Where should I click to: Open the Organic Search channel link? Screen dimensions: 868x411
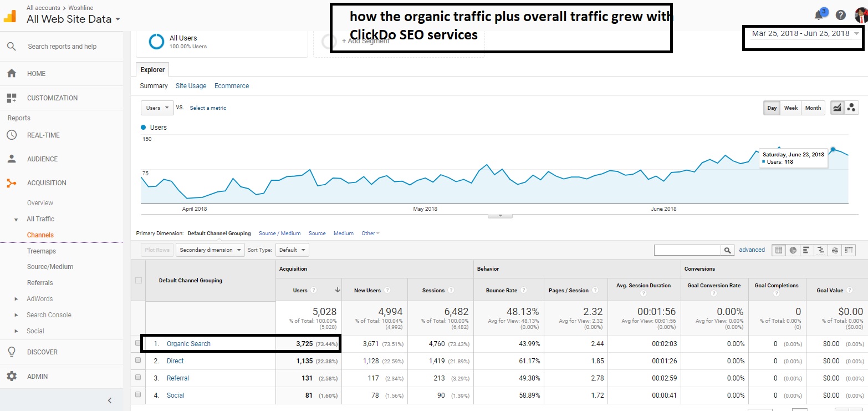pos(188,344)
